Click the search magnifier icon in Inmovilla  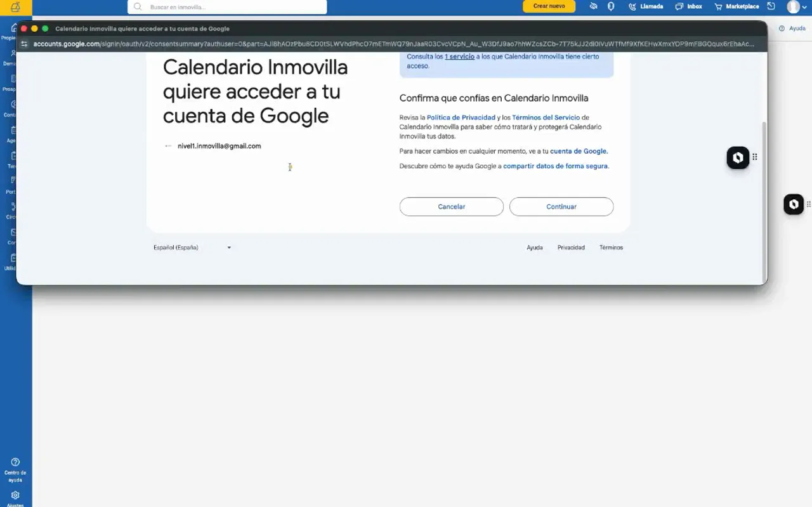[x=138, y=7]
